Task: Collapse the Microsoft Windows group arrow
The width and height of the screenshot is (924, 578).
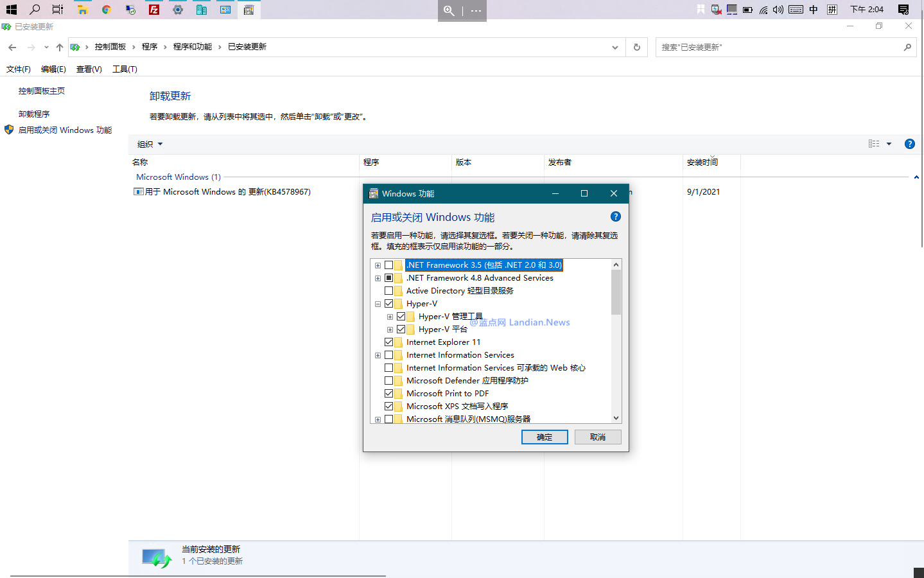Action: pyautogui.click(x=916, y=177)
